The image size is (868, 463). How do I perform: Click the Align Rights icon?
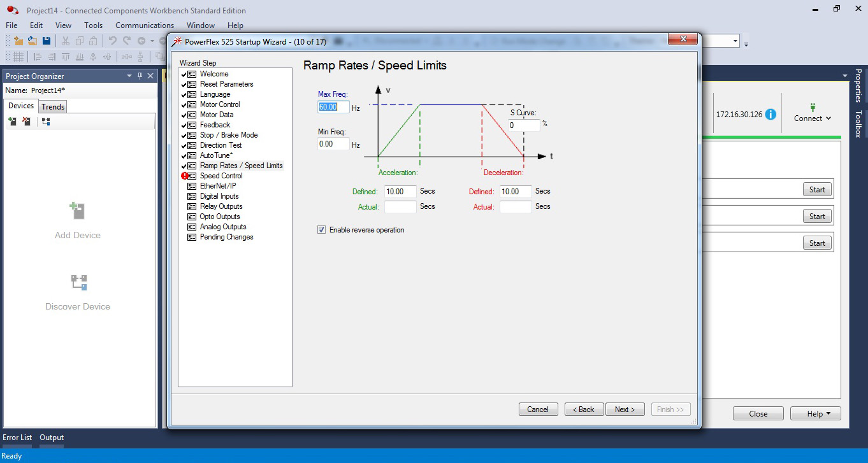pyautogui.click(x=51, y=57)
